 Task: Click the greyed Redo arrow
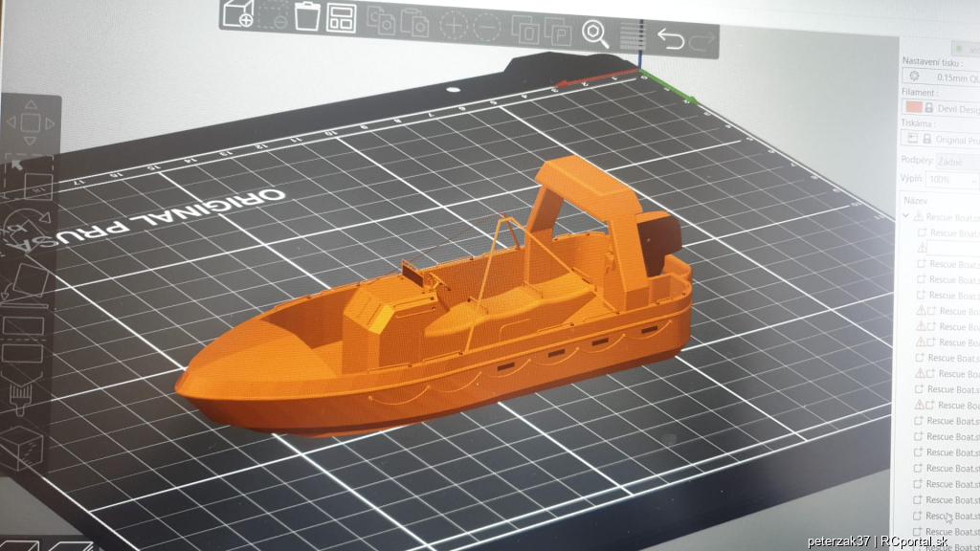click(x=702, y=42)
